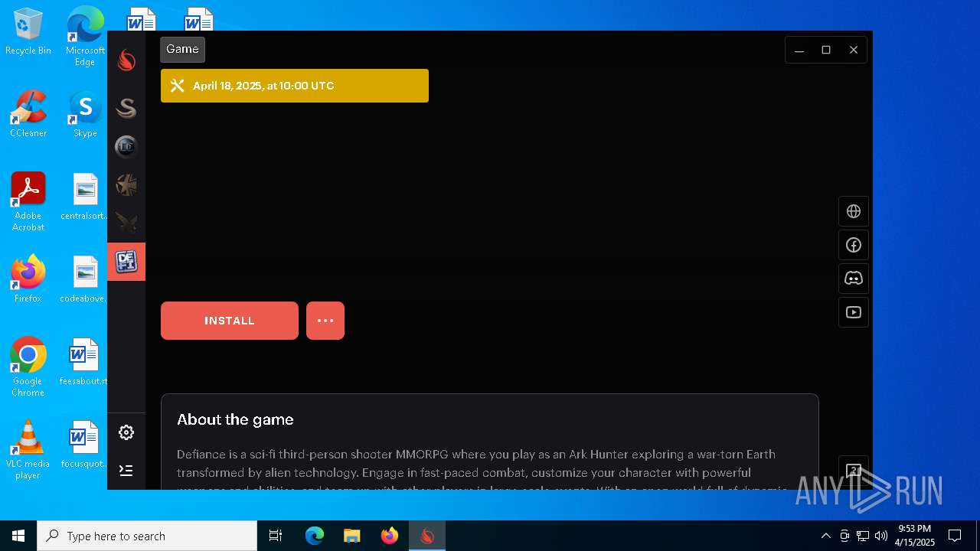Select centralsort image file on desktop

pos(85,197)
